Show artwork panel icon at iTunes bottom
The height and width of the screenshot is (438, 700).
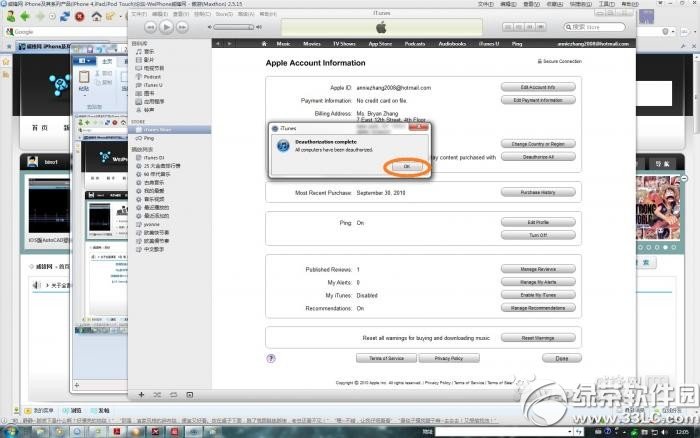tap(190, 395)
